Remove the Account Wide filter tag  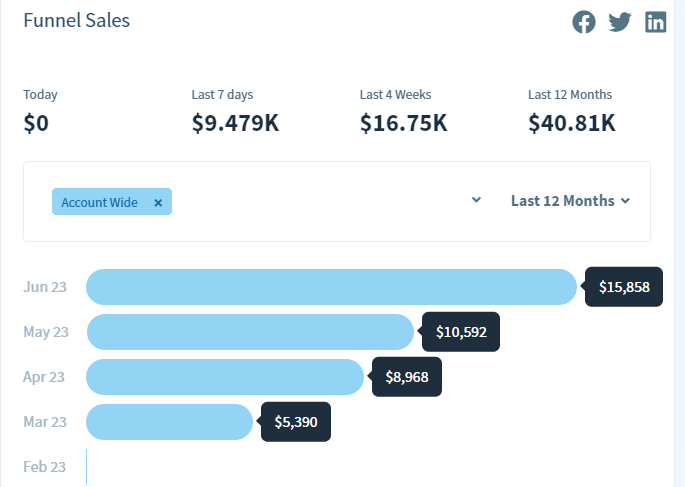coord(158,202)
